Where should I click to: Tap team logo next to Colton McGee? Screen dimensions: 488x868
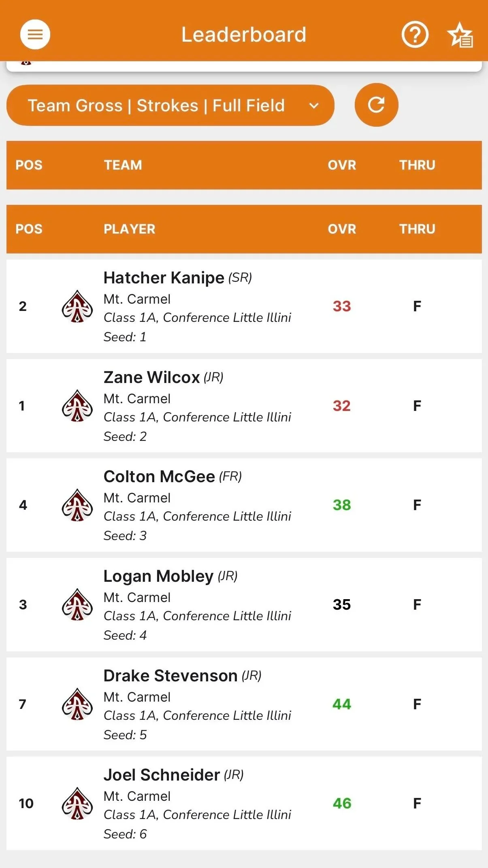pos(77,505)
